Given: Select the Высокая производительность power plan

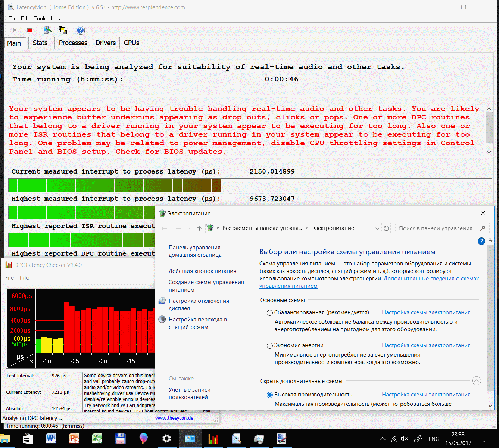Looking at the screenshot, I should (x=270, y=395).
